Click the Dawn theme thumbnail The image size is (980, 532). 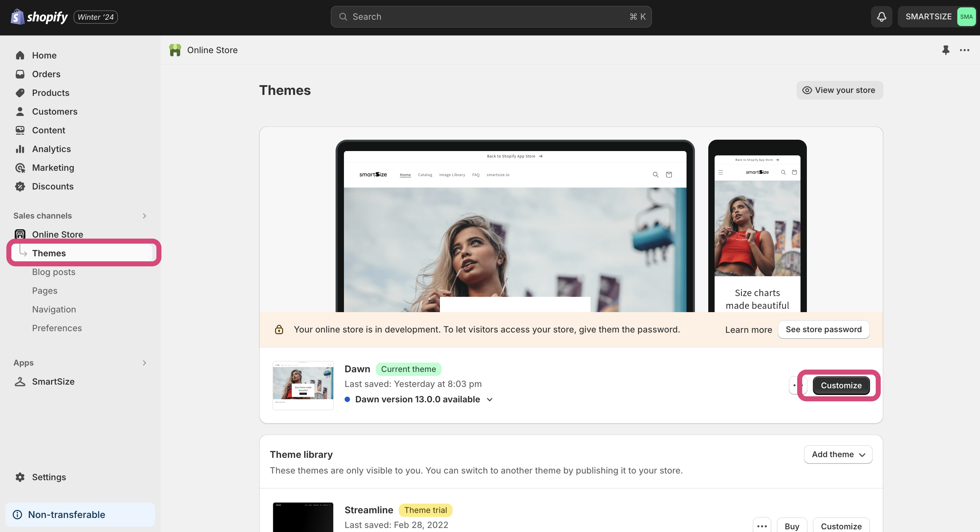[303, 385]
